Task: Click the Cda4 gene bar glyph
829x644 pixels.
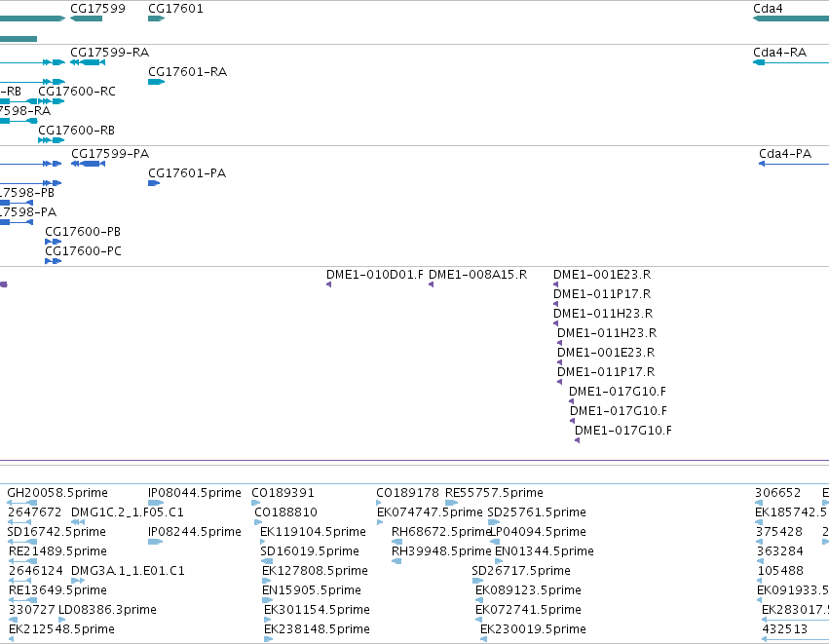Action: (x=791, y=19)
